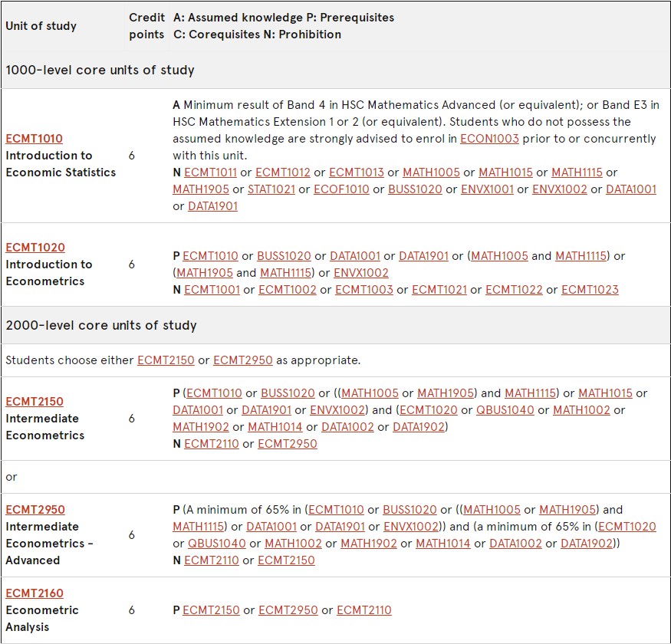Open the ECMT1010 Introduction to Economic Statistics unit title
This screenshot has width=671, height=644.
[34, 139]
